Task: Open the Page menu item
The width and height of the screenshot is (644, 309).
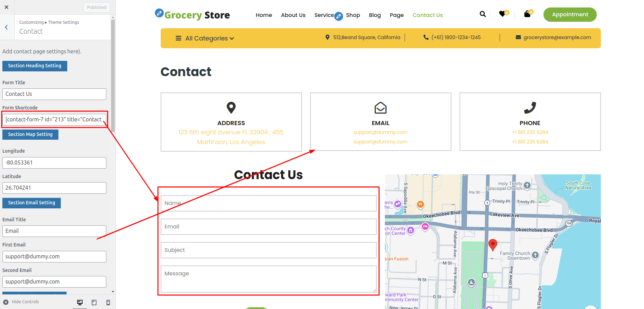Action: coord(397,15)
